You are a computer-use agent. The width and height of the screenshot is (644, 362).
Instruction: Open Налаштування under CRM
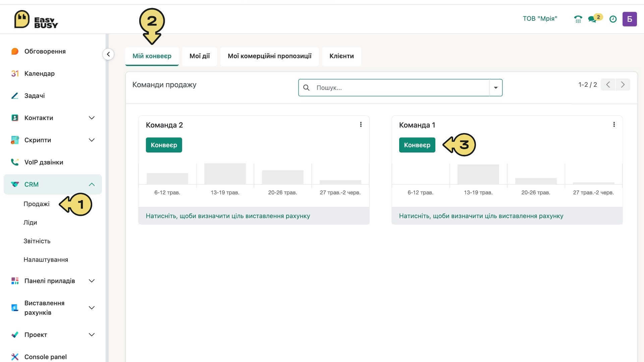[46, 260]
